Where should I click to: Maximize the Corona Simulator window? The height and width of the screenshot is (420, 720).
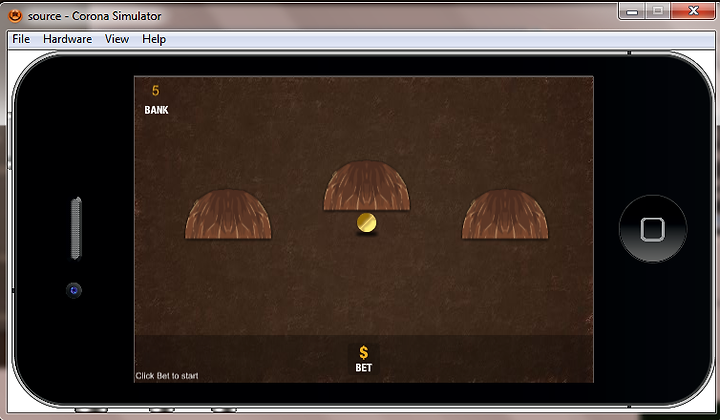pos(658,11)
